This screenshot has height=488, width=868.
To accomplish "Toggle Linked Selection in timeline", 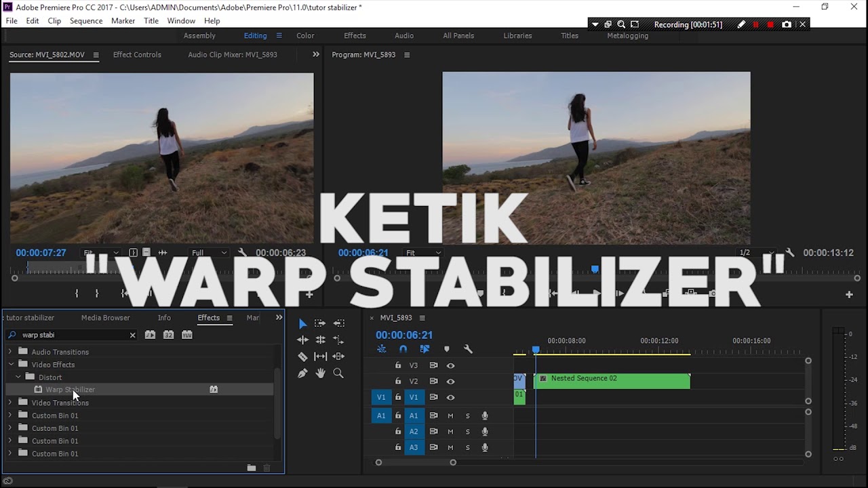I will pyautogui.click(x=425, y=349).
